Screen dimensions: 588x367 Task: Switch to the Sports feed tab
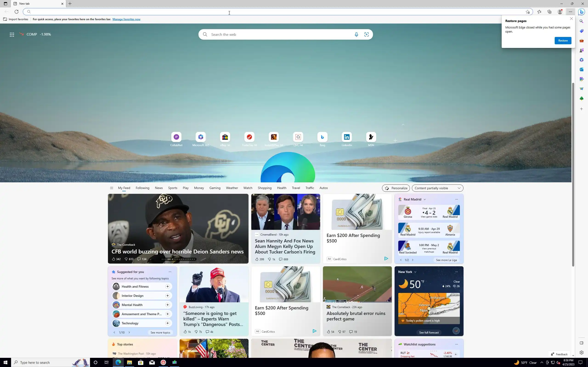pos(172,188)
